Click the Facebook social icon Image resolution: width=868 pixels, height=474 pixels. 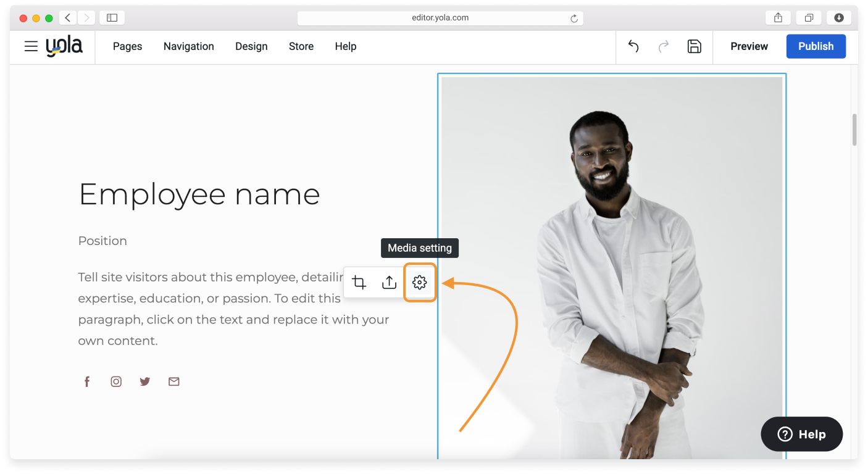(x=87, y=381)
